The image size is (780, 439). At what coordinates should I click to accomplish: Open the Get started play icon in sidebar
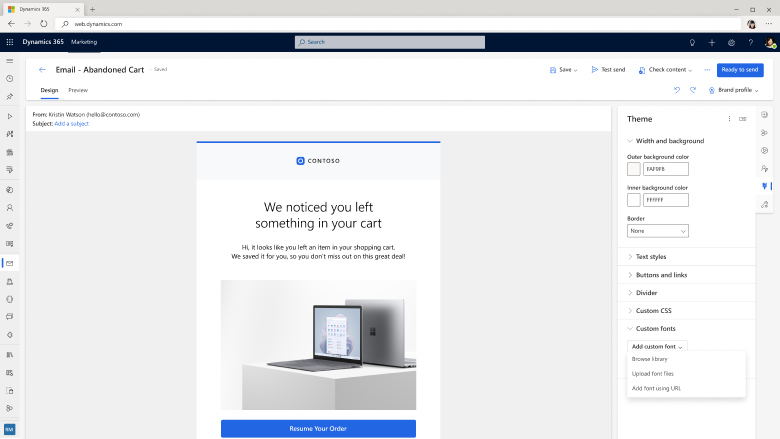point(9,116)
